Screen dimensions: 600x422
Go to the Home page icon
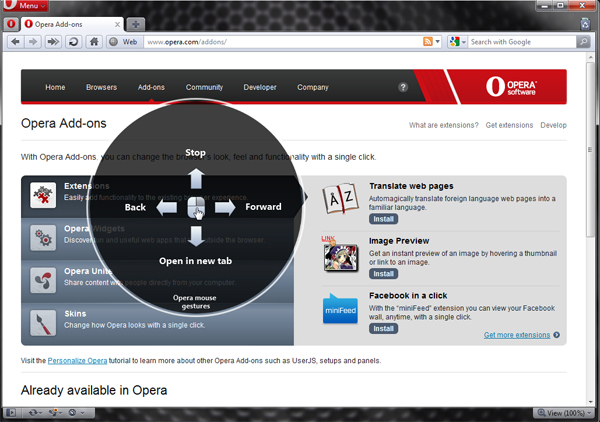pyautogui.click(x=94, y=42)
